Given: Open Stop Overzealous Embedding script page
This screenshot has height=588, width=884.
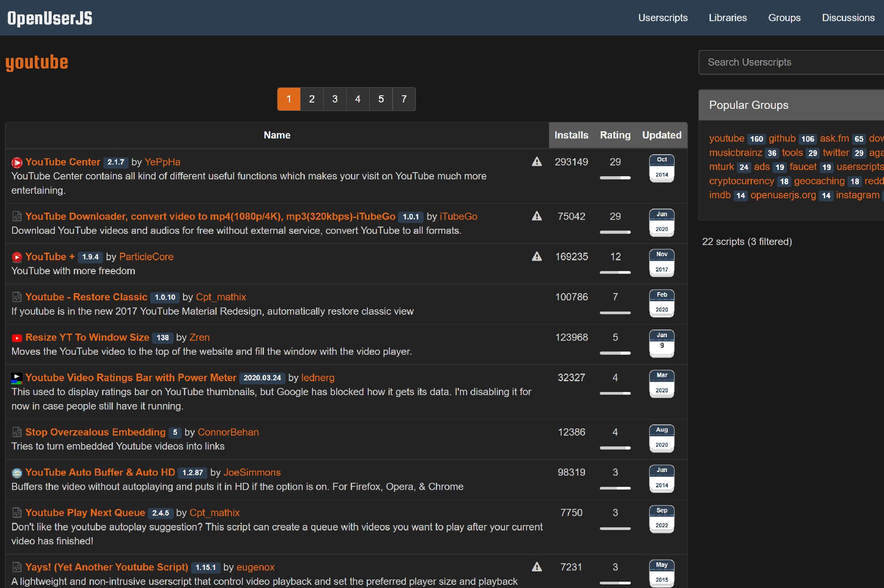Looking at the screenshot, I should tap(95, 432).
